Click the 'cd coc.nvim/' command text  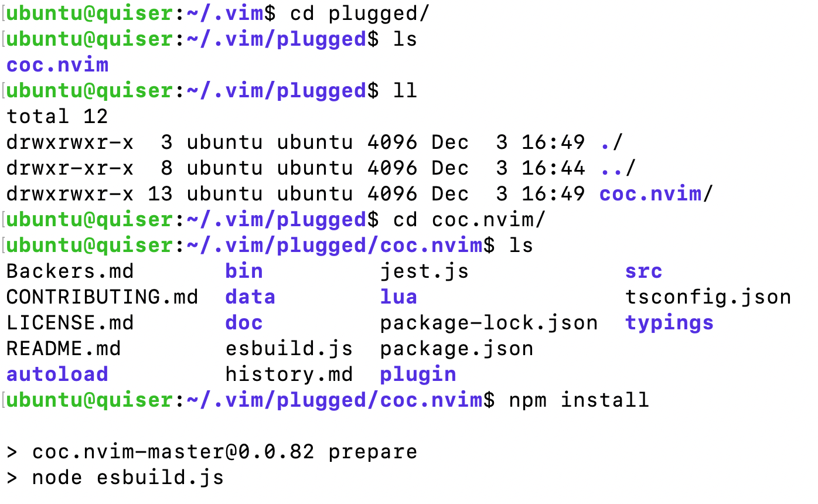click(469, 220)
